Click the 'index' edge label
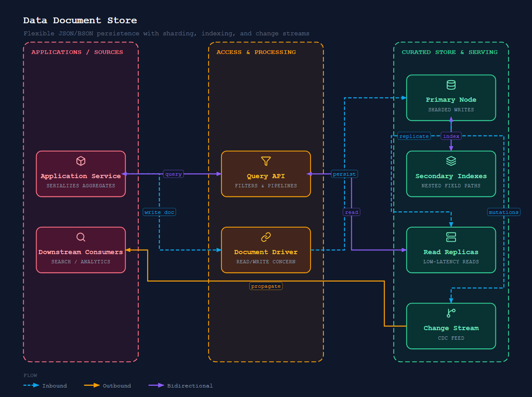This screenshot has width=532, height=397. (451, 136)
